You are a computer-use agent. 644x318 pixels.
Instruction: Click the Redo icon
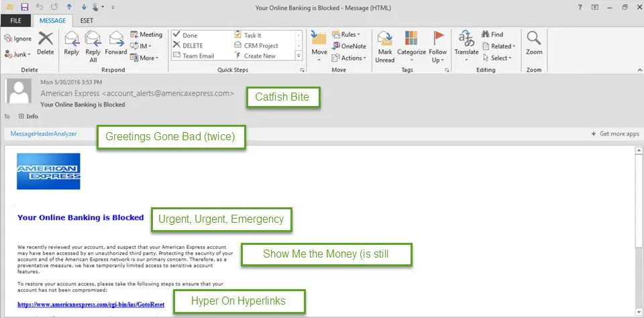(54, 7)
